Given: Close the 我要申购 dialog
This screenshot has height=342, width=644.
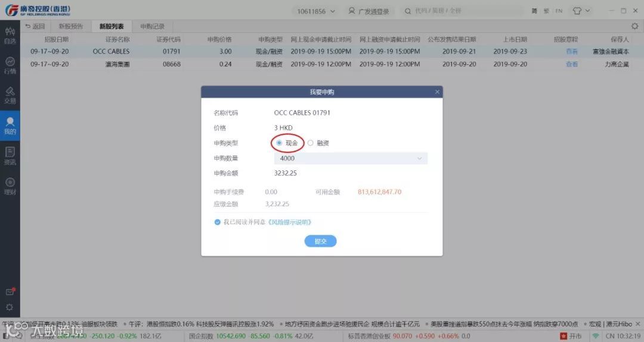Looking at the screenshot, I should pyautogui.click(x=437, y=92).
